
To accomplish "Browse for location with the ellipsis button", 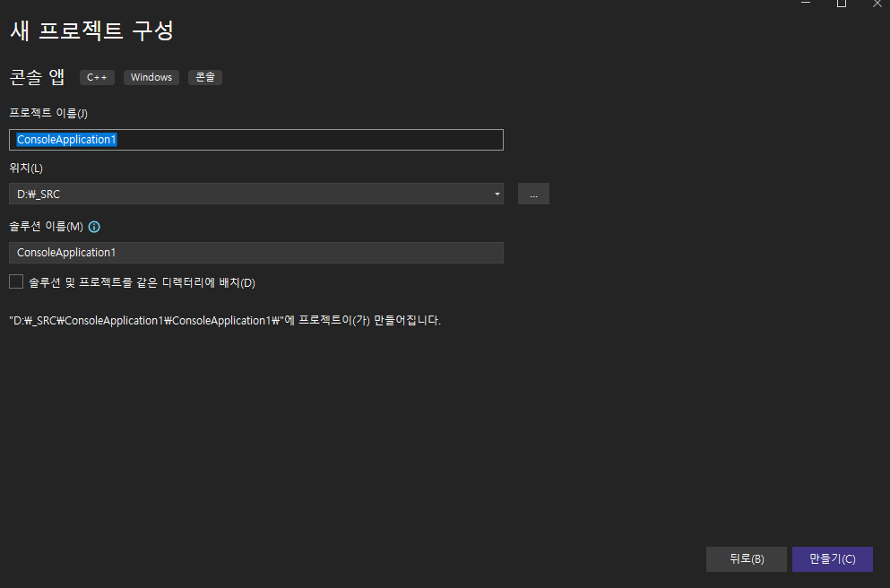I will pyautogui.click(x=533, y=195).
